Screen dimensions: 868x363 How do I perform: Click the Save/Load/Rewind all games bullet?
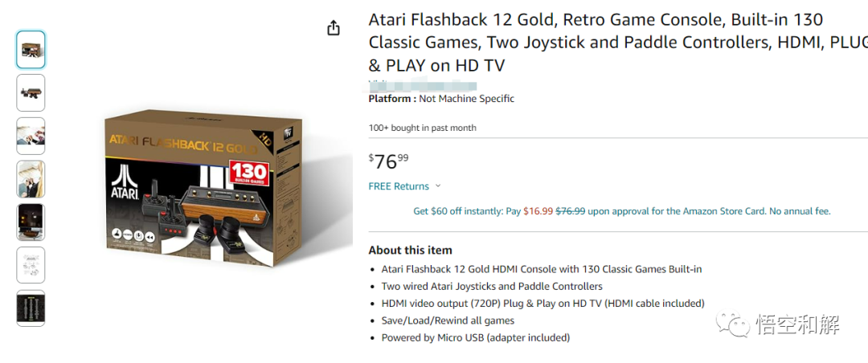[448, 320]
